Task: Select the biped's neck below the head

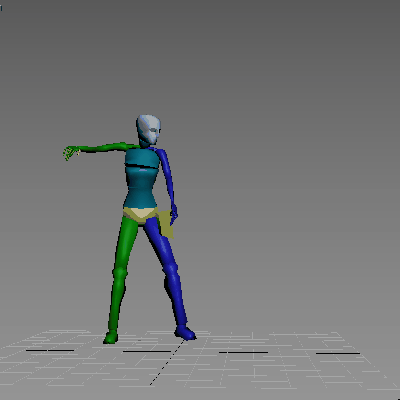Action: [x=144, y=144]
